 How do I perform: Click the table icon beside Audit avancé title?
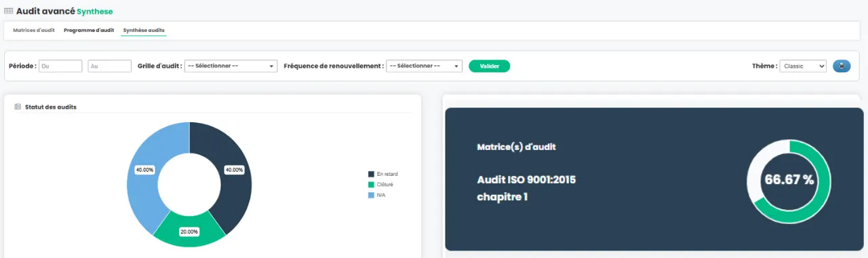click(8, 12)
